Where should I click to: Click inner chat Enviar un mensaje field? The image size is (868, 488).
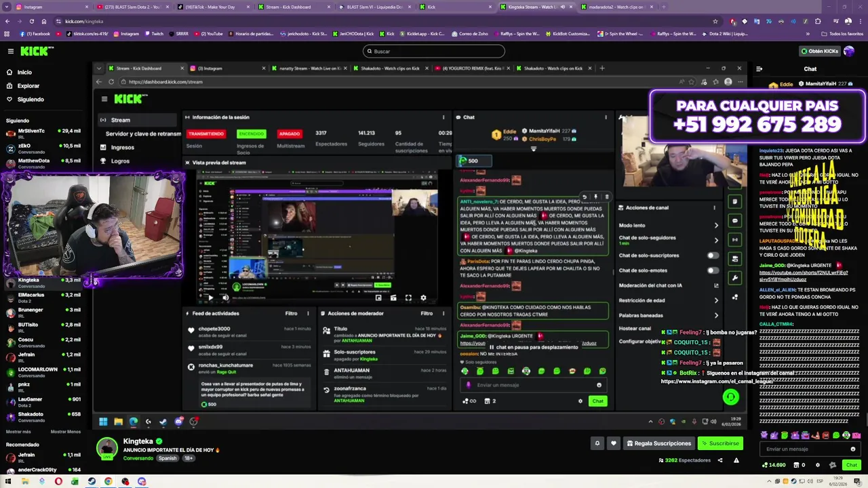pyautogui.click(x=532, y=385)
